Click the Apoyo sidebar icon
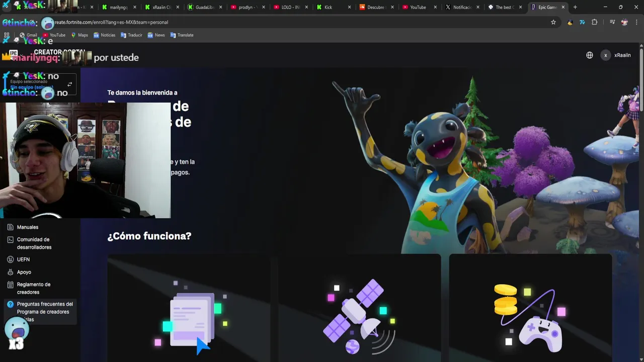Image resolution: width=644 pixels, height=362 pixels. tap(10, 272)
